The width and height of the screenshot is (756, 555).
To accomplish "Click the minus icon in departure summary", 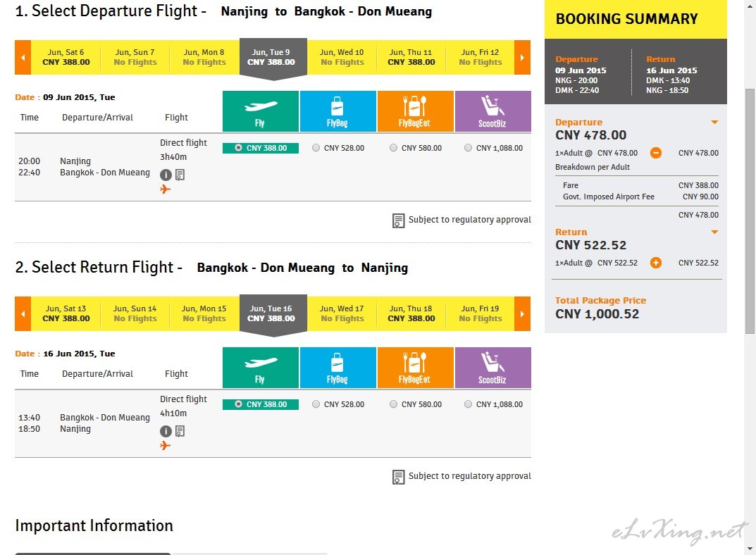I will [655, 153].
